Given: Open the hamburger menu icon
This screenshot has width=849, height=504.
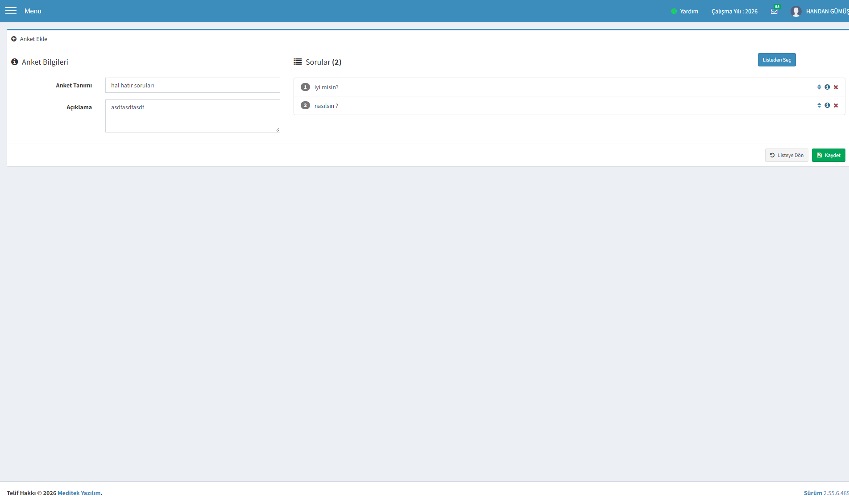Looking at the screenshot, I should click(x=11, y=11).
